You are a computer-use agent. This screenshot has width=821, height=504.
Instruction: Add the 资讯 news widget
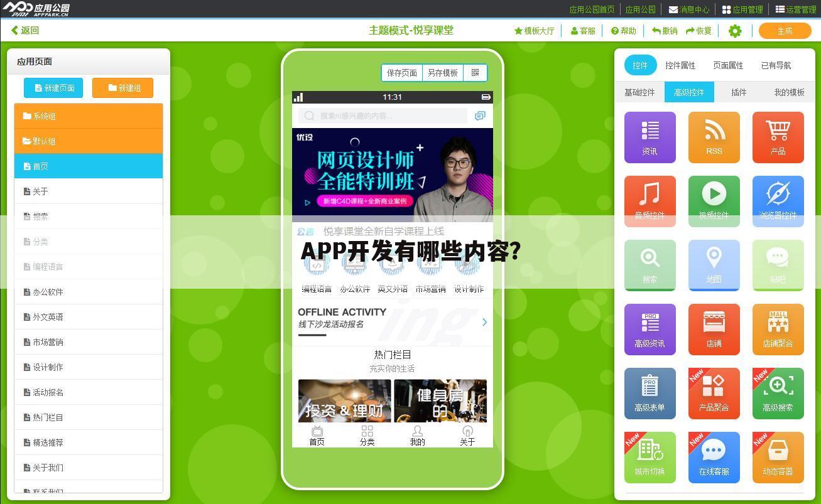click(x=650, y=137)
